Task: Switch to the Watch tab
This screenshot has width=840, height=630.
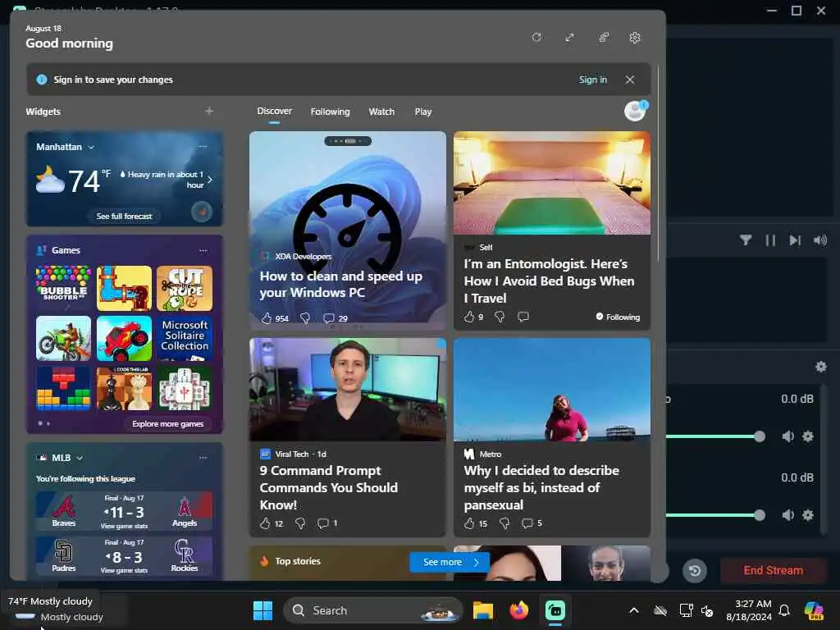Action: (x=381, y=112)
